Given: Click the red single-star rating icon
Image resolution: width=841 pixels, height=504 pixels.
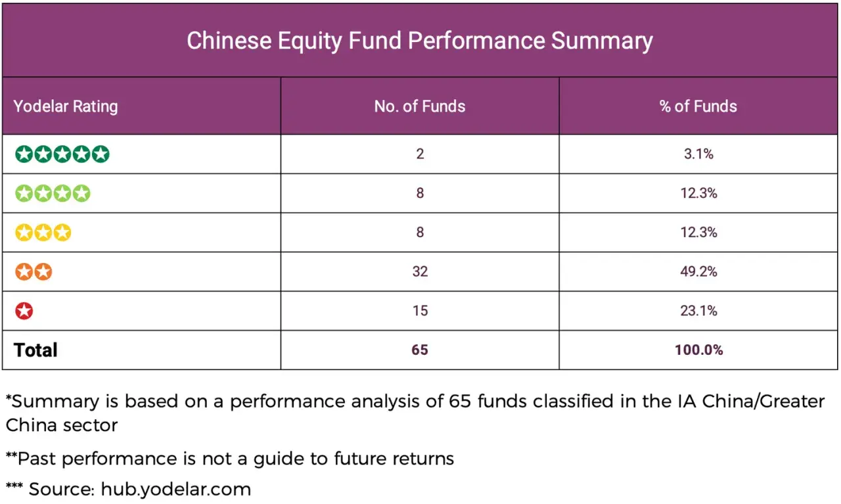Looking at the screenshot, I should coord(24,311).
